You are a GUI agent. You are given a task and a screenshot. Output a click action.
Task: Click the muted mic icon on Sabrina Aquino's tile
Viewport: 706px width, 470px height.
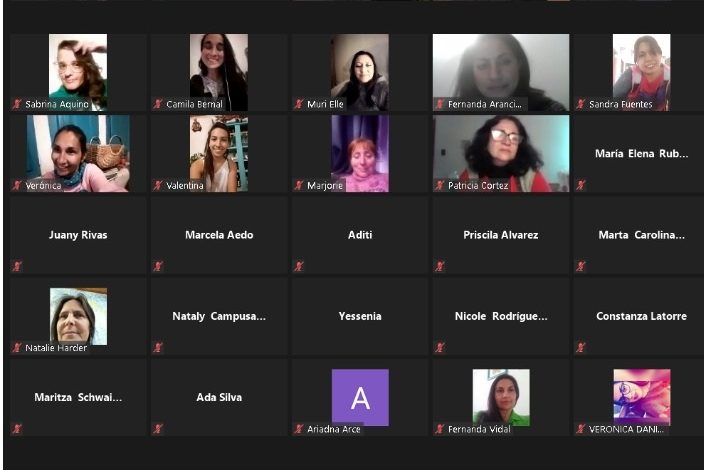point(17,104)
